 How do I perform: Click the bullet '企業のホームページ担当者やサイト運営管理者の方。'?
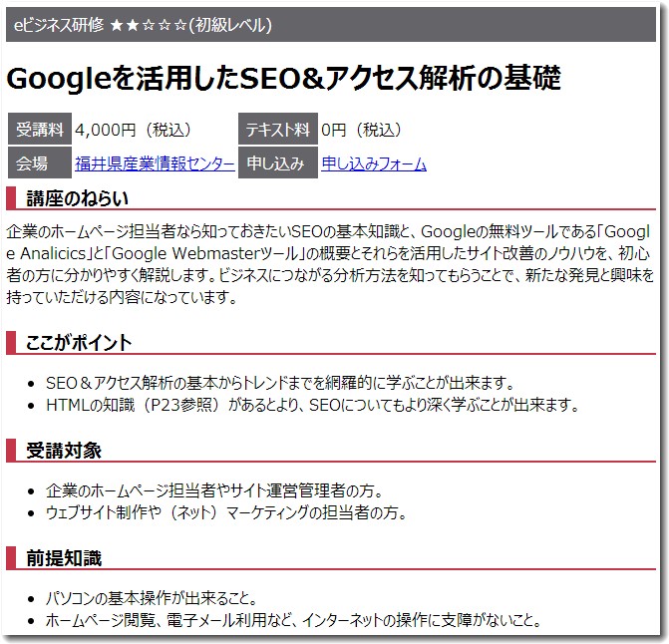click(214, 490)
